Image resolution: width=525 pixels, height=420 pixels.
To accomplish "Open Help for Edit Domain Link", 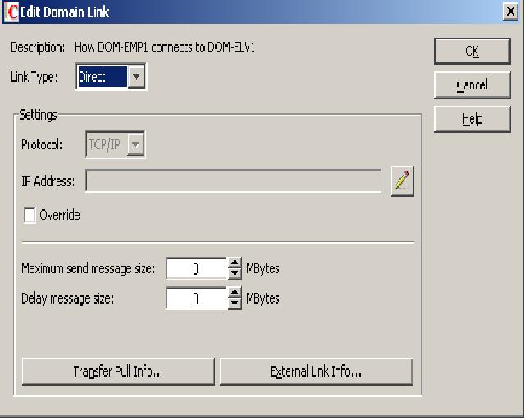I will 472,119.
